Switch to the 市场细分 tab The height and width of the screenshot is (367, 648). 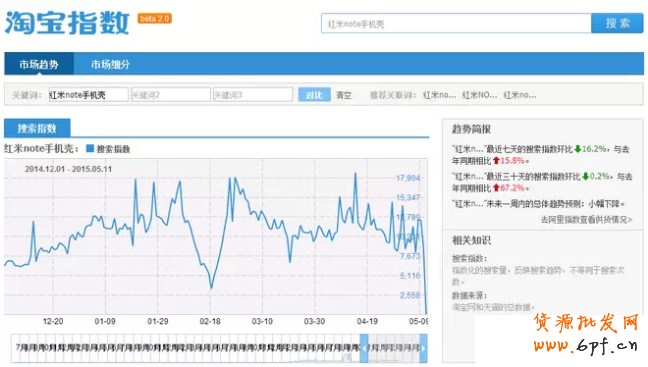[x=110, y=64]
